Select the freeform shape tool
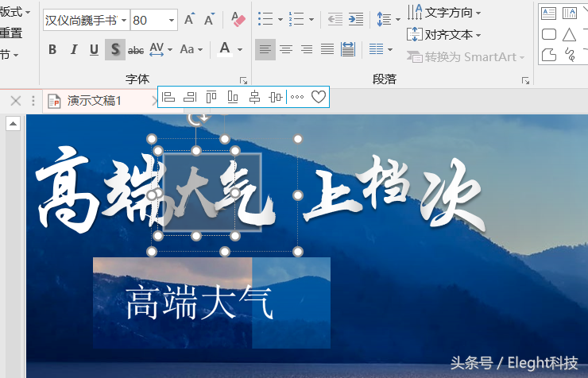 548,55
